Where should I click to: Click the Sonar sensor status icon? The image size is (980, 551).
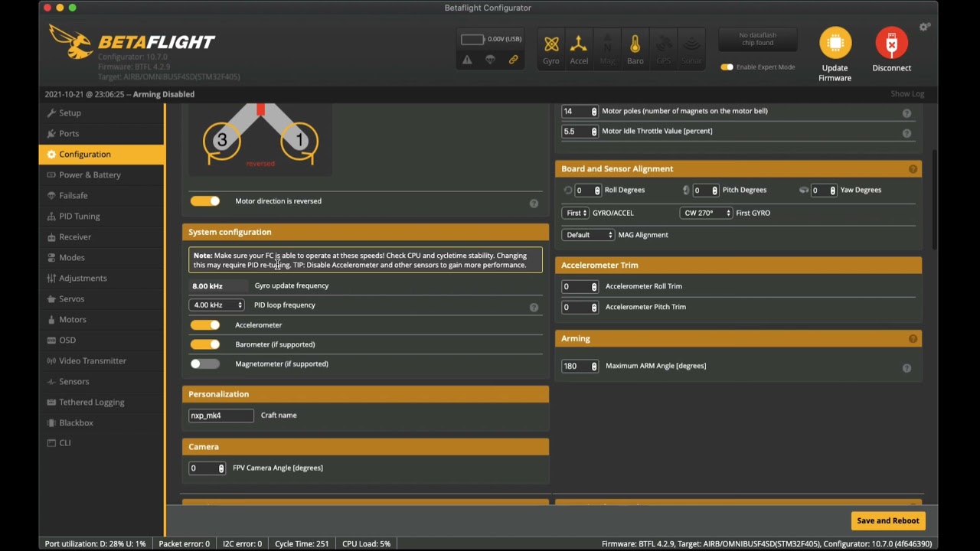coord(691,44)
